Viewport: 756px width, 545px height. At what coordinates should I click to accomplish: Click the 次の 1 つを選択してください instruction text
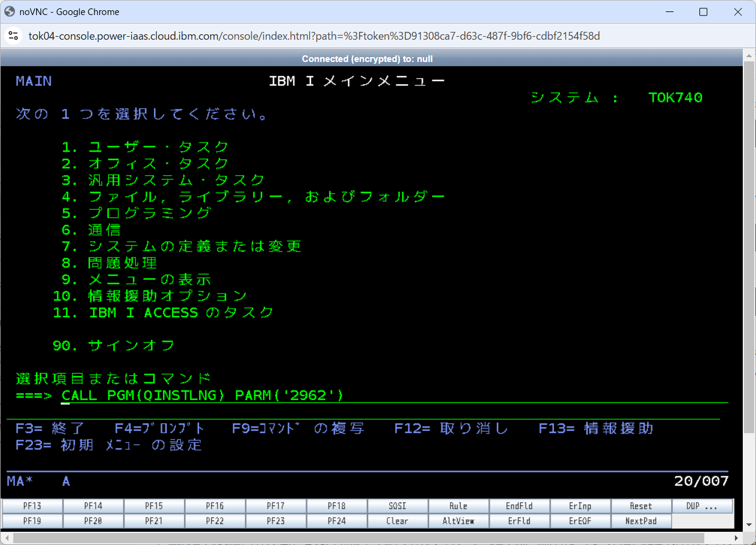tap(143, 114)
